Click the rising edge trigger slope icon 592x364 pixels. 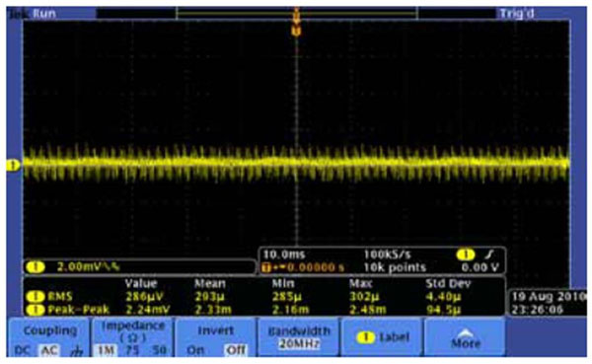coord(489,255)
